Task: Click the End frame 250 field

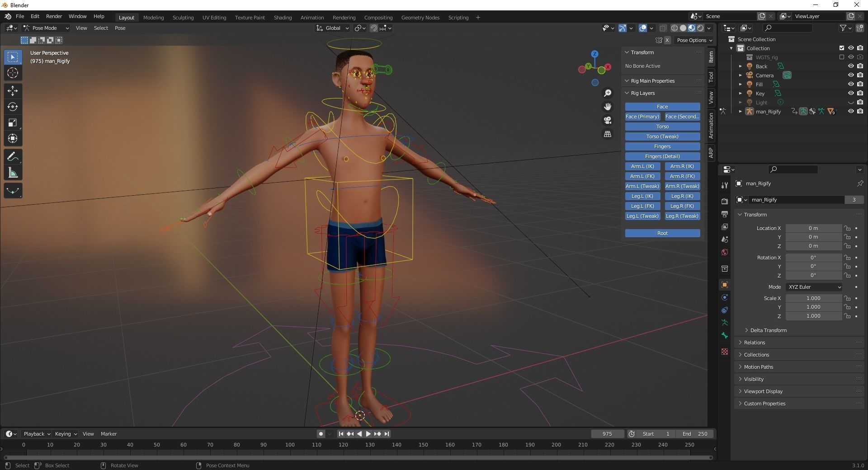Action: [695, 434]
